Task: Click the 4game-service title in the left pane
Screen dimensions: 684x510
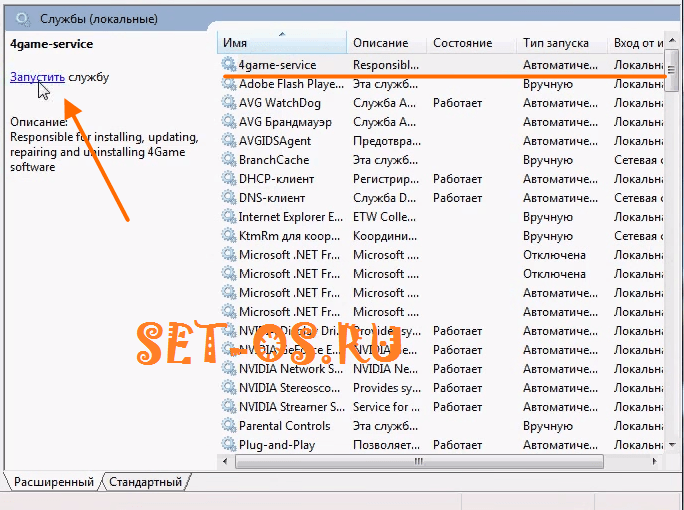Action: point(51,44)
